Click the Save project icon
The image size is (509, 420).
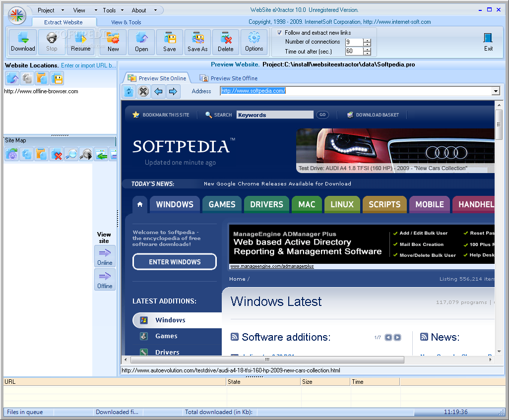click(x=170, y=42)
